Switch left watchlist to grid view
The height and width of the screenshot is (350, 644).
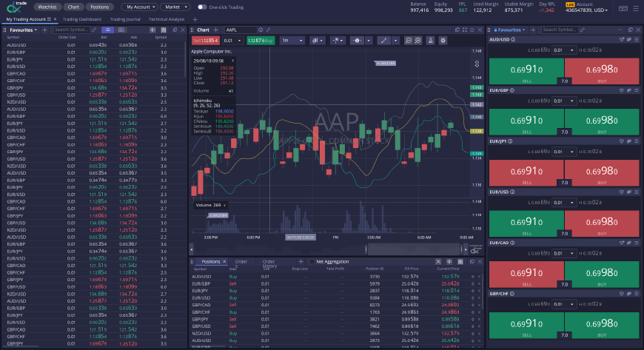click(x=121, y=30)
